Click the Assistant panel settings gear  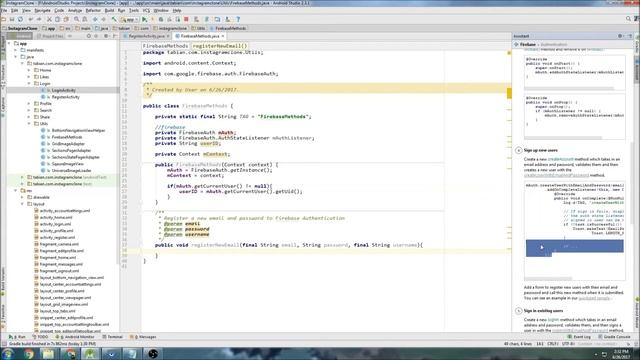(620, 36)
